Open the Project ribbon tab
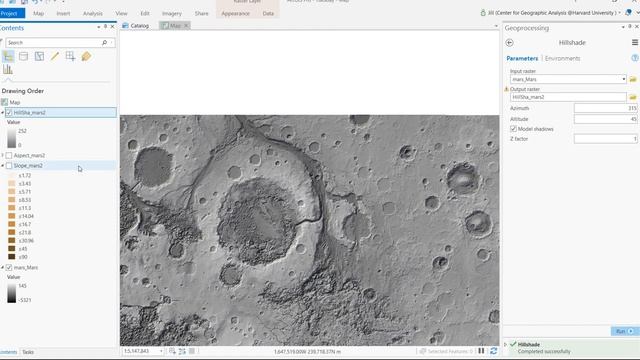640x360 pixels. click(9, 13)
